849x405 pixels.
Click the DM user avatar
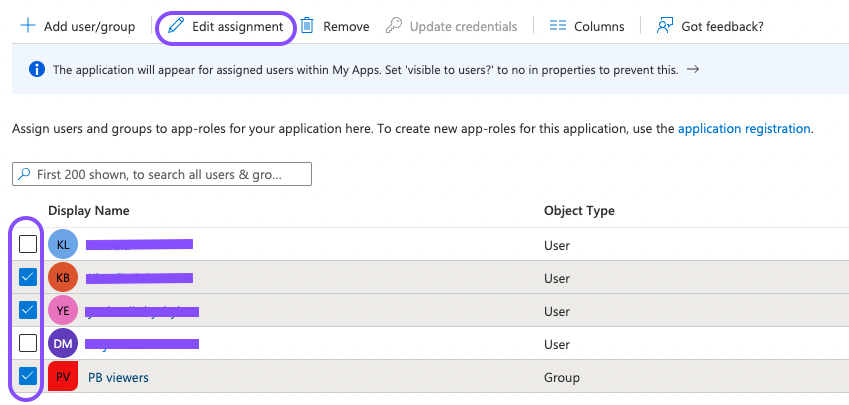pos(63,344)
